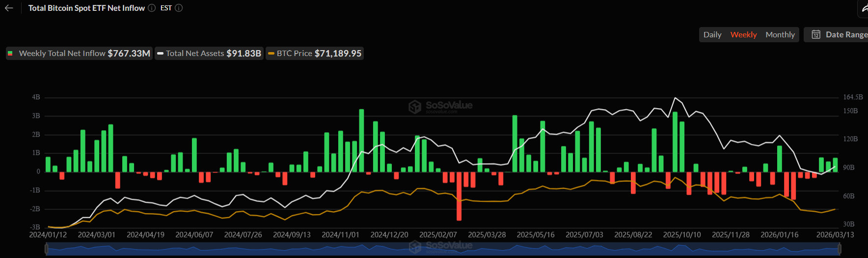Image resolution: width=868 pixels, height=258 pixels.
Task: Open the Date Range picker
Action: point(845,34)
